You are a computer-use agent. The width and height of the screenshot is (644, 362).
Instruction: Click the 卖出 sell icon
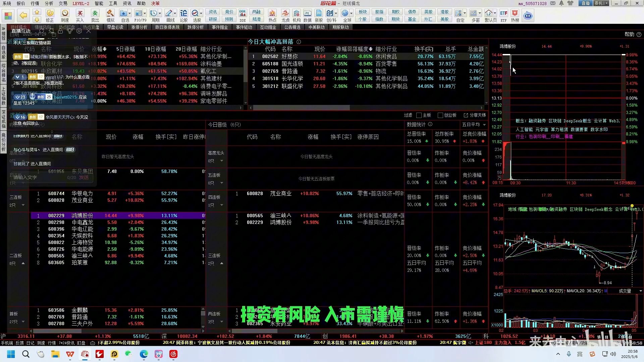click(x=95, y=14)
